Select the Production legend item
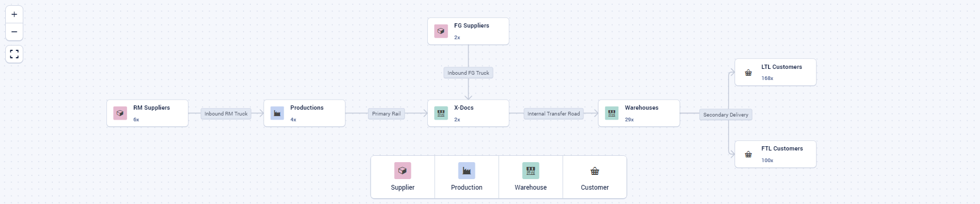 [x=466, y=177]
